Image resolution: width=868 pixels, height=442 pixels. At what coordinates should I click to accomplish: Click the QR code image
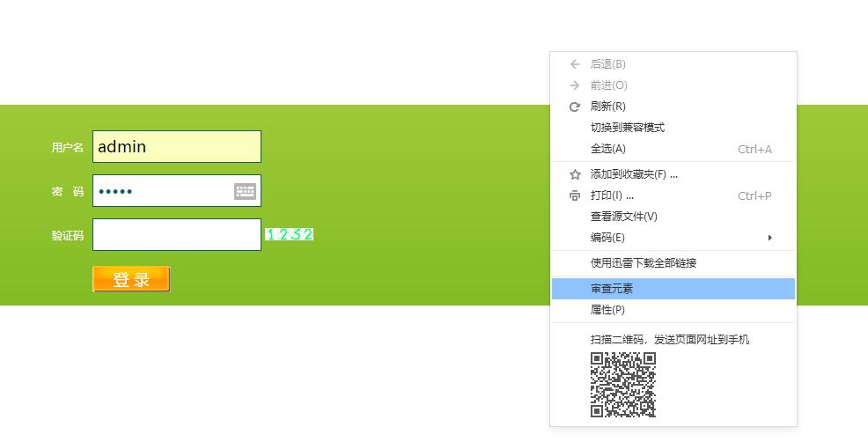pos(623,384)
